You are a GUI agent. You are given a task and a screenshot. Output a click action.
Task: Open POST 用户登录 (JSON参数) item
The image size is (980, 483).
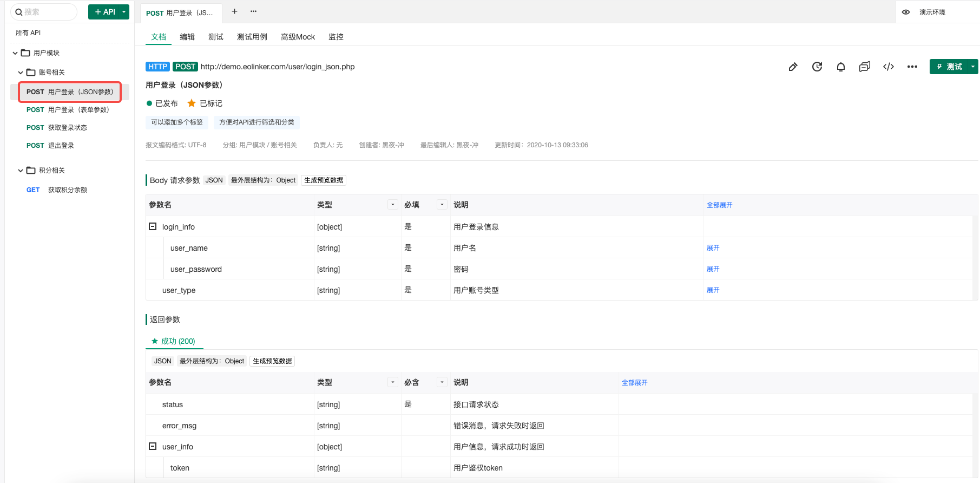click(x=70, y=92)
